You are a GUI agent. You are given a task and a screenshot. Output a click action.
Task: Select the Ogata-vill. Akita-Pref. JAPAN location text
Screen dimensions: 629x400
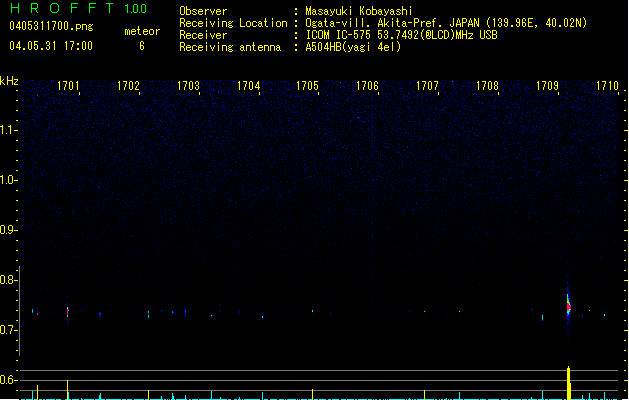click(x=446, y=23)
